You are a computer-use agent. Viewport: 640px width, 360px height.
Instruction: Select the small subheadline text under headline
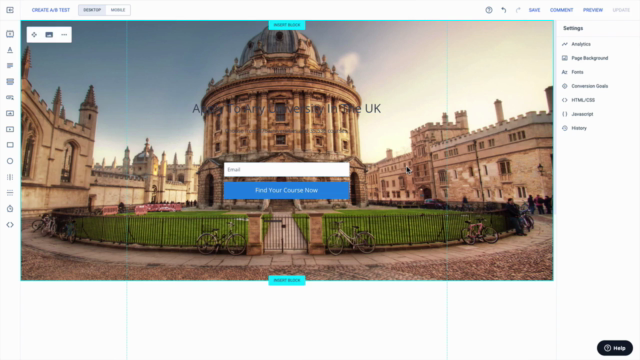coord(287,131)
